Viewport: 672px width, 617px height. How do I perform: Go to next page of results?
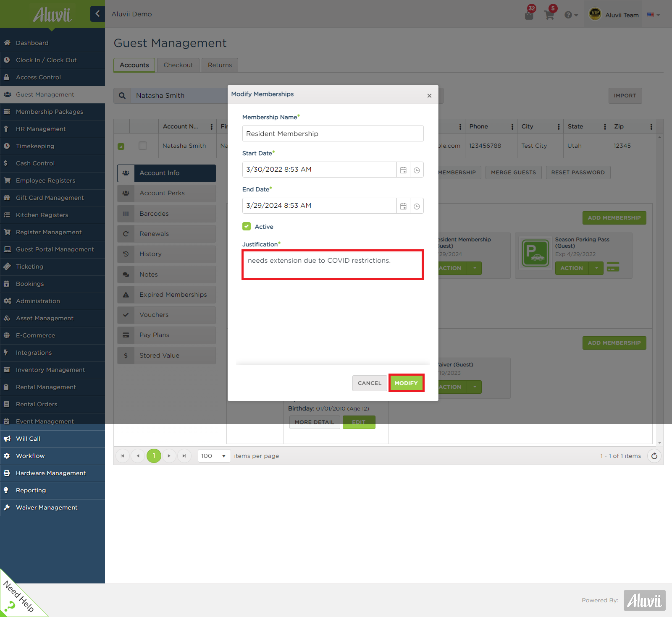pos(169,456)
